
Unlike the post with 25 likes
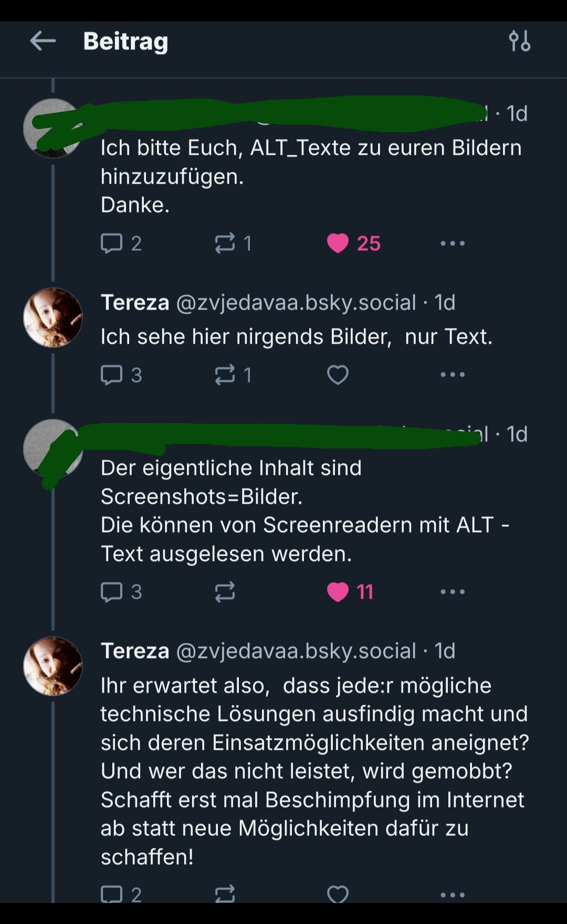tap(338, 243)
